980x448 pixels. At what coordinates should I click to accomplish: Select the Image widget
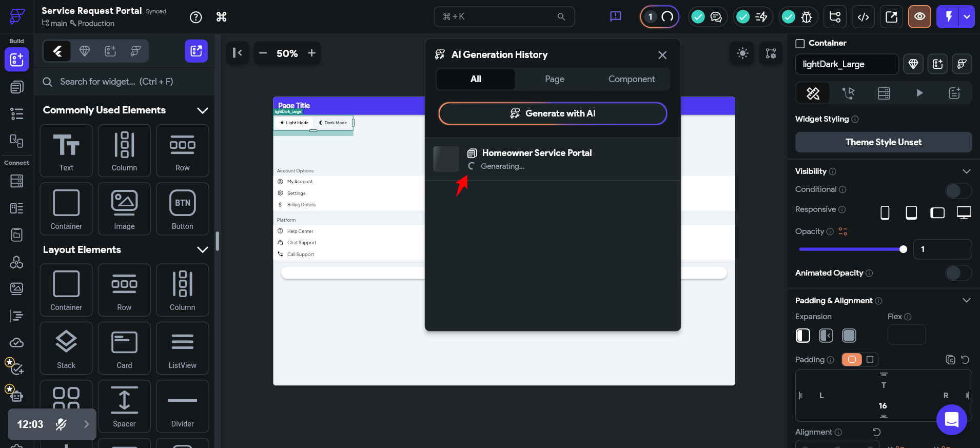[124, 209]
